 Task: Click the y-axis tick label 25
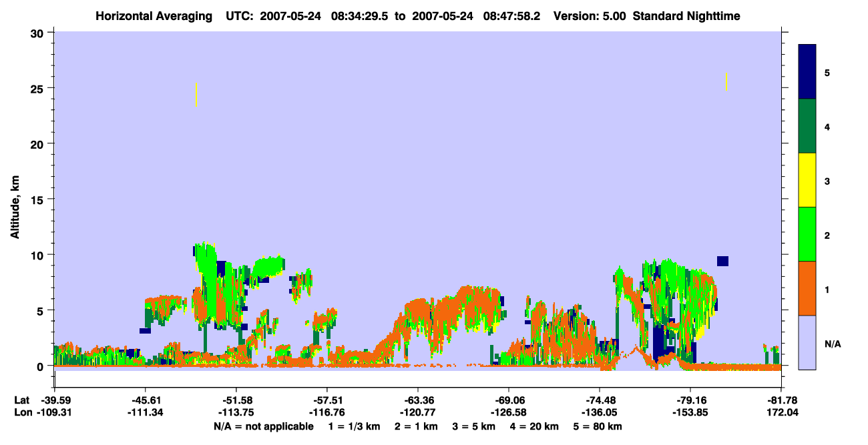click(39, 88)
